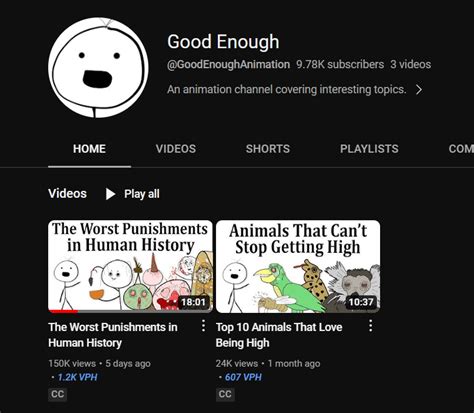Image resolution: width=474 pixels, height=413 pixels.
Task: Open three-dot menu for Top 10 Animals video
Action: click(x=370, y=326)
